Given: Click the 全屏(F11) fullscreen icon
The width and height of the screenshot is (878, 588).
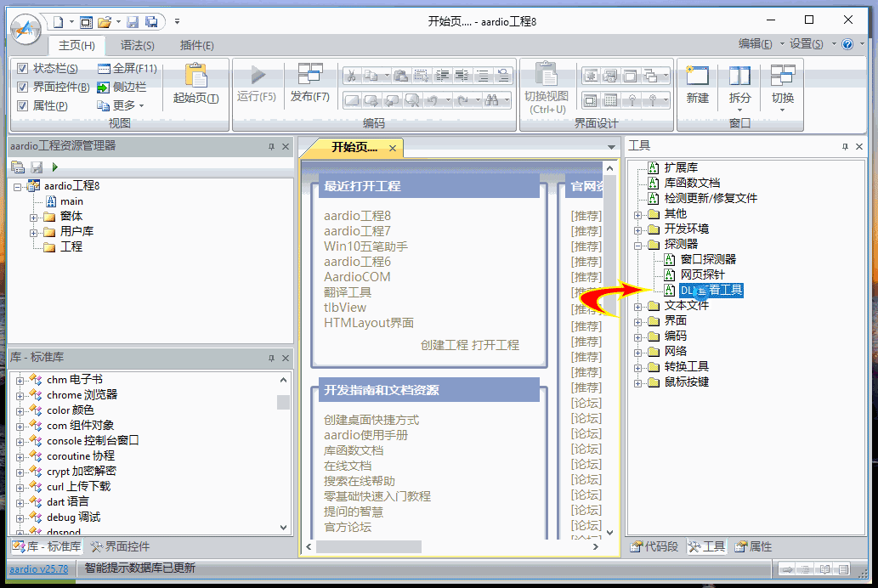Looking at the screenshot, I should [104, 68].
